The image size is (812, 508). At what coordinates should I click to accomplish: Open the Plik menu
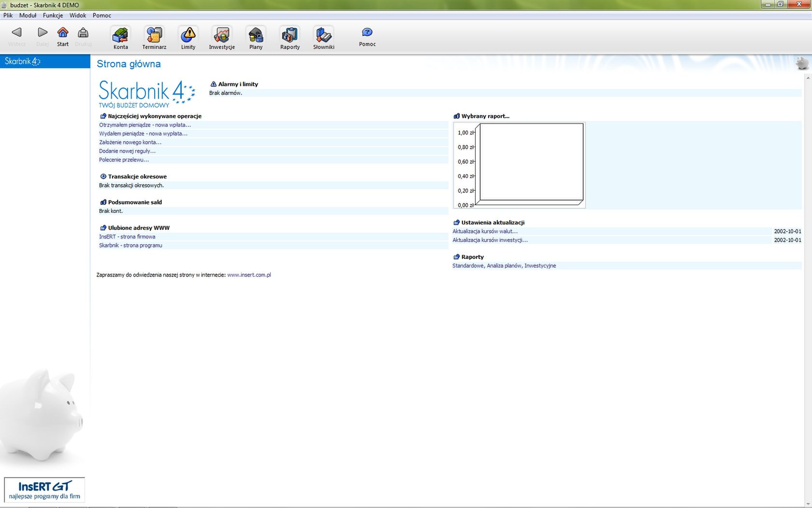[x=8, y=15]
